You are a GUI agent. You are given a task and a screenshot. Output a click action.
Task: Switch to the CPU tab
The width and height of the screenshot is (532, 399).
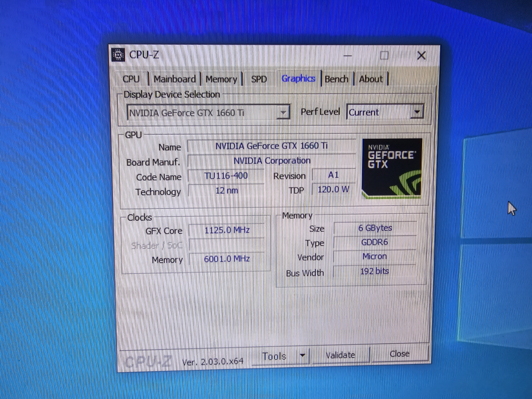pos(131,79)
